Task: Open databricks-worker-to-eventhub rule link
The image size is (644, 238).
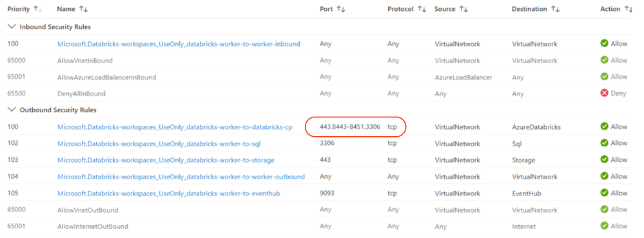Action: click(x=168, y=193)
